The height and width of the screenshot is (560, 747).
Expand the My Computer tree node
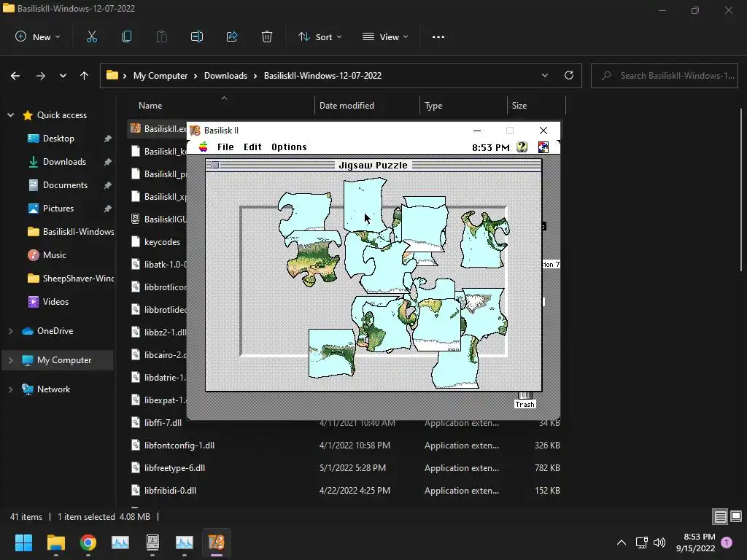pyautogui.click(x=10, y=360)
